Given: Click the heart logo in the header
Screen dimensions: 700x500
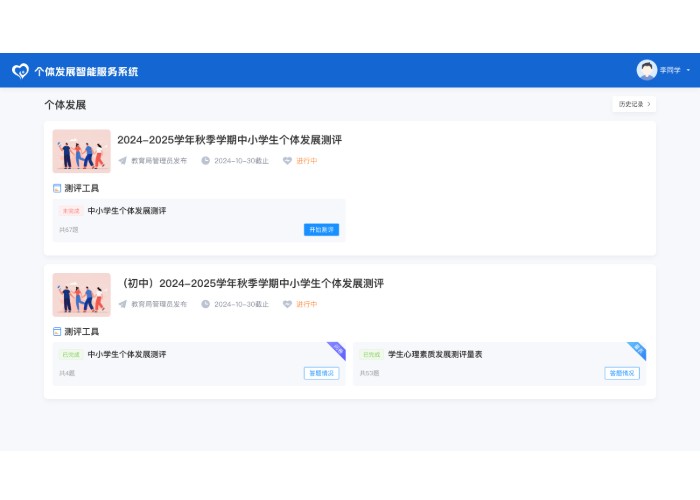Looking at the screenshot, I should tap(20, 71).
